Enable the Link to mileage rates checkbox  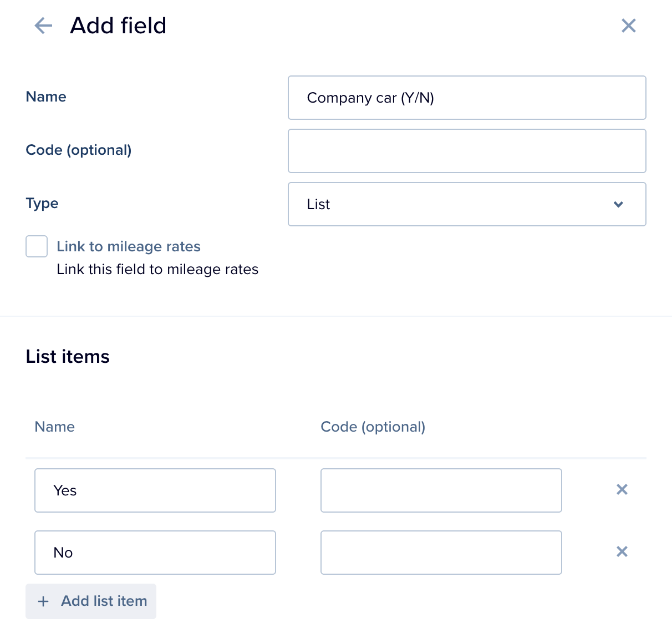point(37,246)
